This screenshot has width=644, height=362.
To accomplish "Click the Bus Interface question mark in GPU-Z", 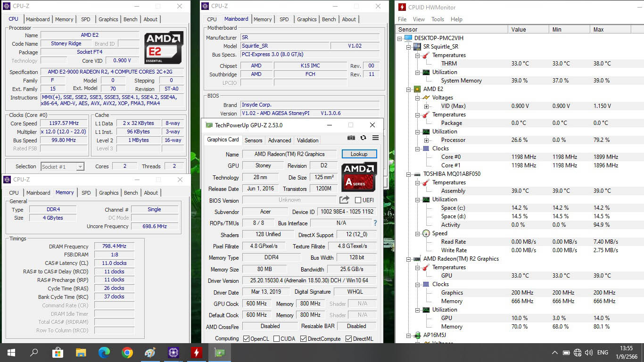I will pos(375,223).
